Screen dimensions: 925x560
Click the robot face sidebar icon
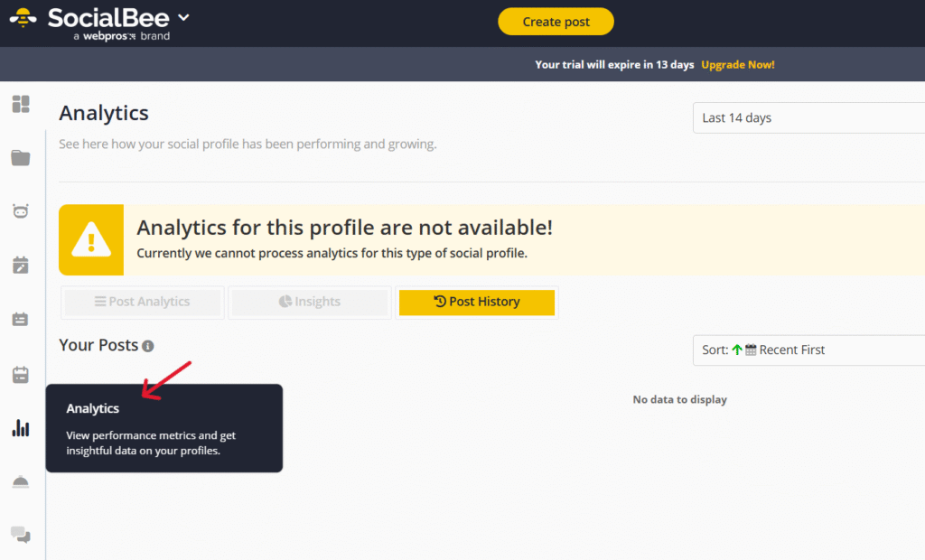(21, 211)
